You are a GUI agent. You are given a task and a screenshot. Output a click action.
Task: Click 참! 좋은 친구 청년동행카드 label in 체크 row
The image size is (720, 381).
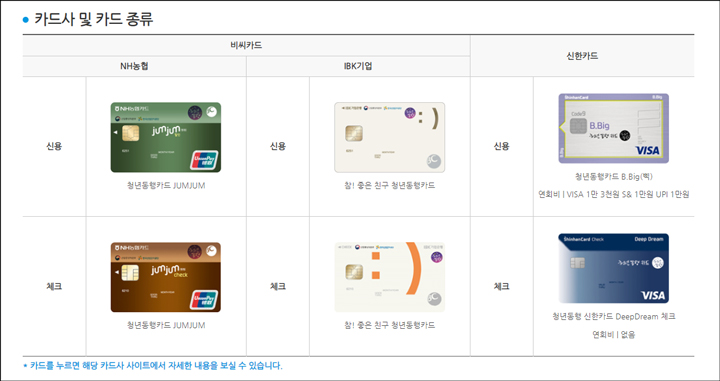[x=389, y=325]
